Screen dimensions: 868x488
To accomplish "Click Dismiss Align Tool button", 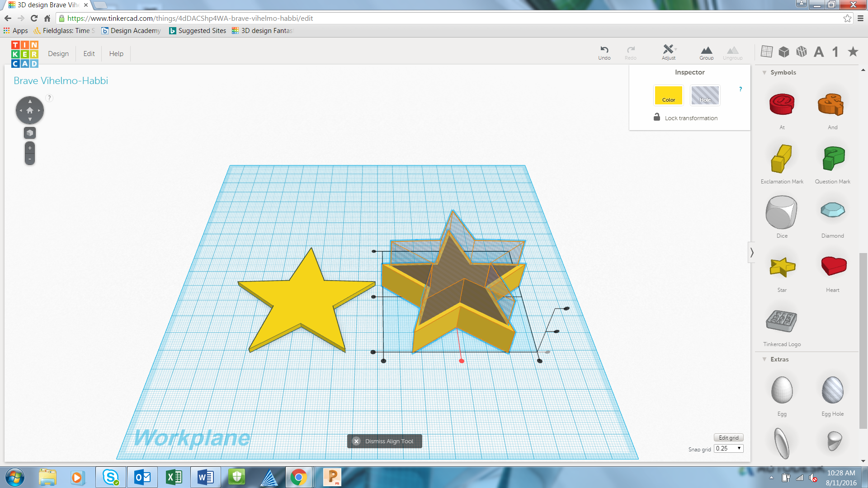I will [x=384, y=441].
